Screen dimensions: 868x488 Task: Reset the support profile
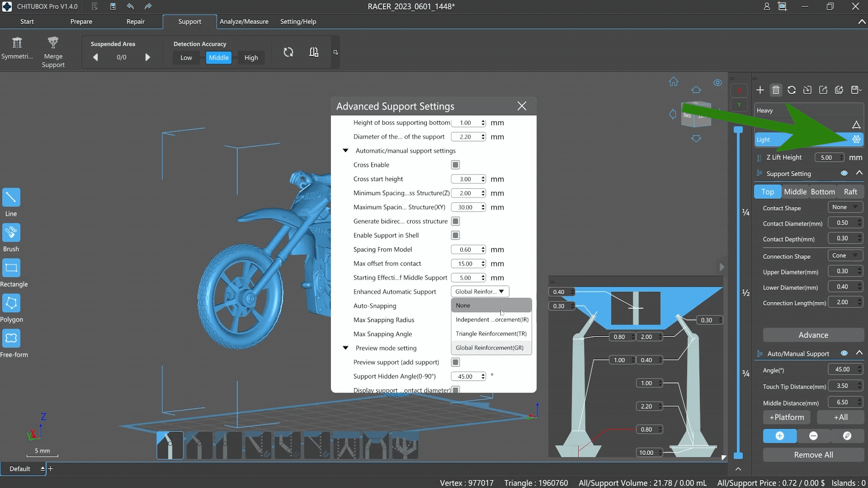(792, 90)
